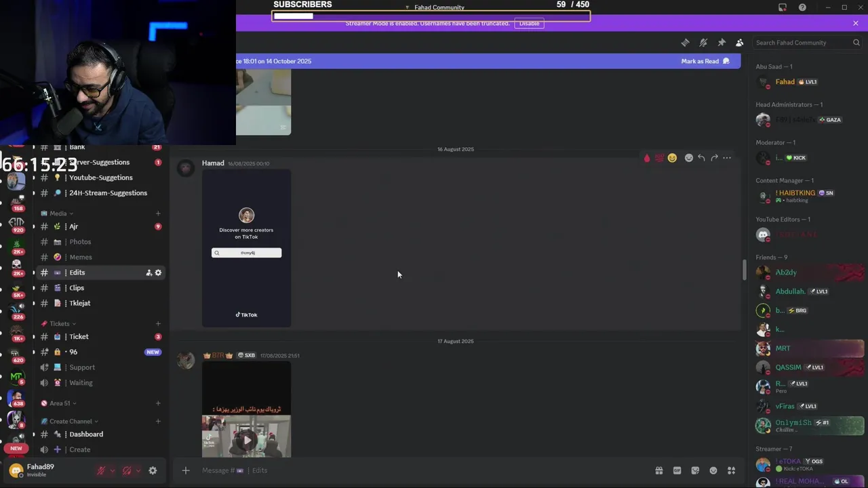Switch to the Ajr channel

100,226
